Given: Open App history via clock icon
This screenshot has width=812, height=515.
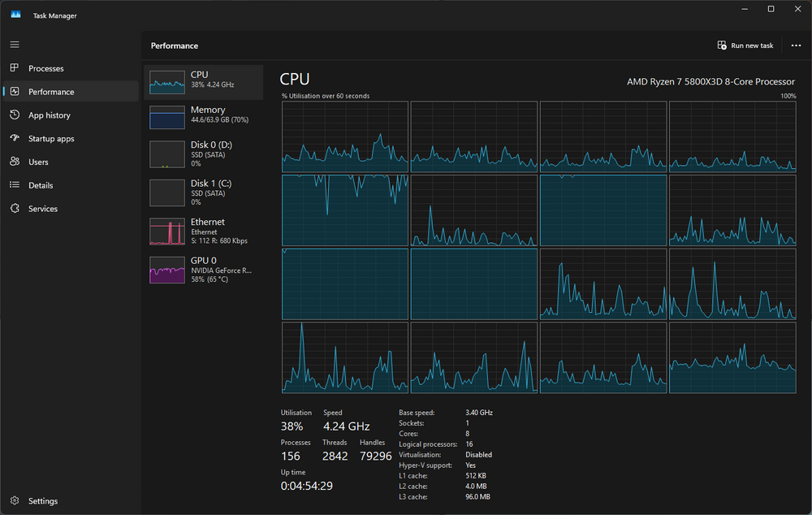Looking at the screenshot, I should tap(15, 115).
